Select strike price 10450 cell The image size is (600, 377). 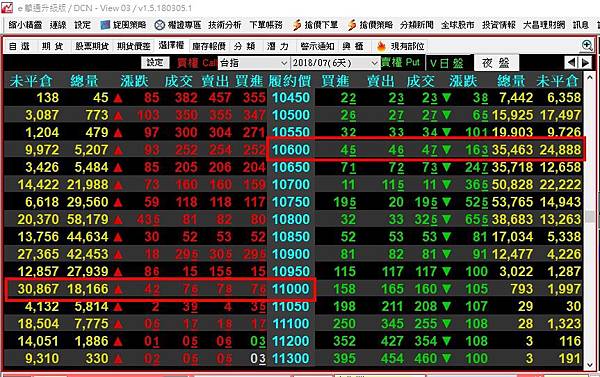click(x=291, y=98)
